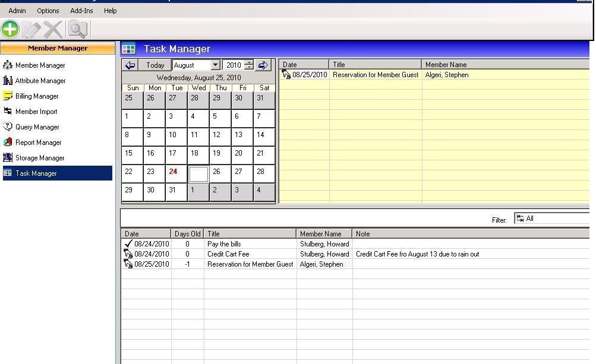
Task: Open Attribute Manager in the sidebar
Action: point(40,81)
